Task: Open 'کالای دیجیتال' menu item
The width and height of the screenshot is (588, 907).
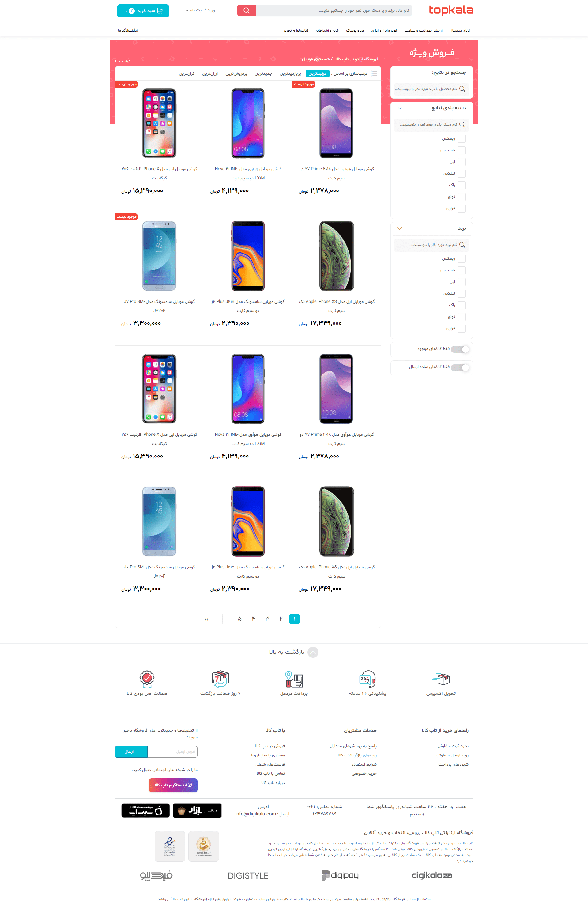Action: coord(460,31)
